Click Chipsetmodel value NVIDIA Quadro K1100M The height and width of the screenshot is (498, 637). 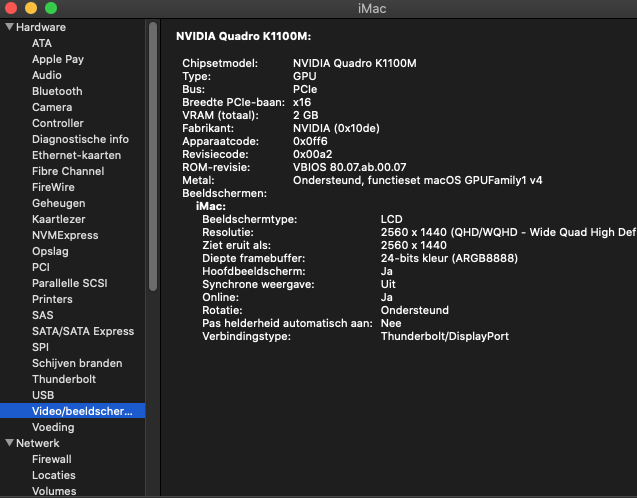[x=355, y=63]
